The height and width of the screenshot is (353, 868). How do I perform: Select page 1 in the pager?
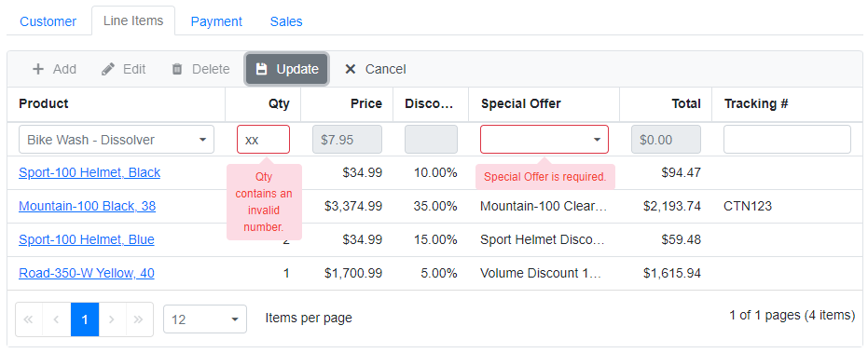coord(85,319)
